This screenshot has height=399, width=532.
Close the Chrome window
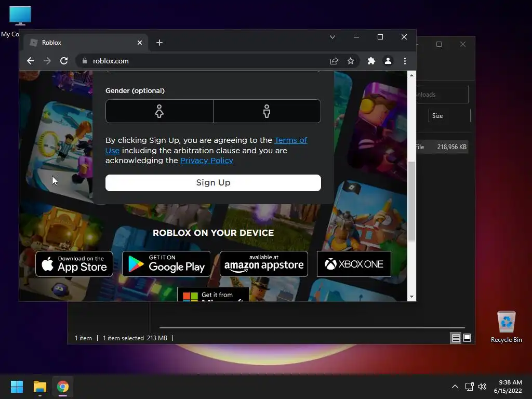[404, 37]
